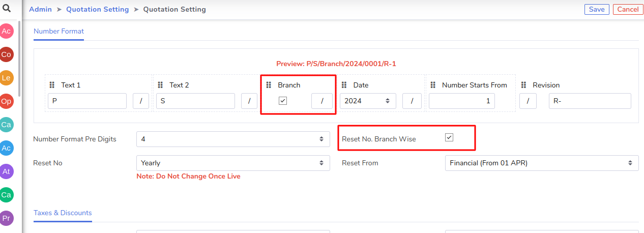The image size is (644, 233).
Task: Open the Op sidebar icon
Action: (x=7, y=101)
